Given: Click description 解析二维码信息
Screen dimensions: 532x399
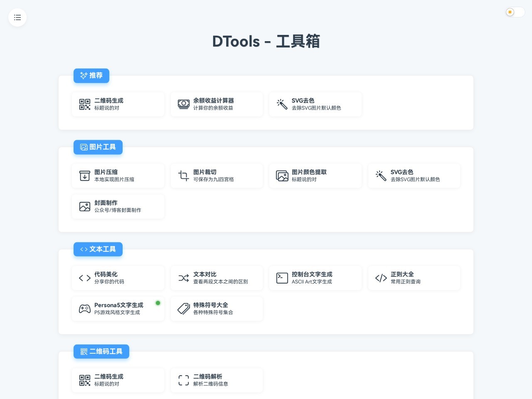Looking at the screenshot, I should point(211,384).
